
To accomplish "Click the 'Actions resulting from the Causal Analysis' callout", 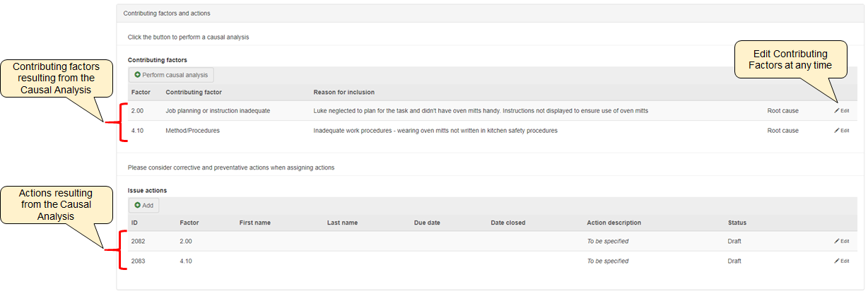I will click(x=55, y=204).
